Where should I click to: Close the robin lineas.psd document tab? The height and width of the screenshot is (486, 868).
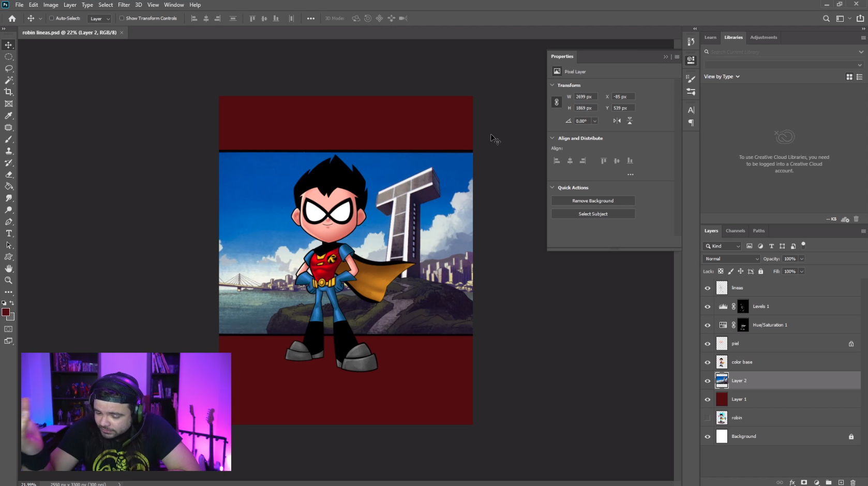coord(122,33)
